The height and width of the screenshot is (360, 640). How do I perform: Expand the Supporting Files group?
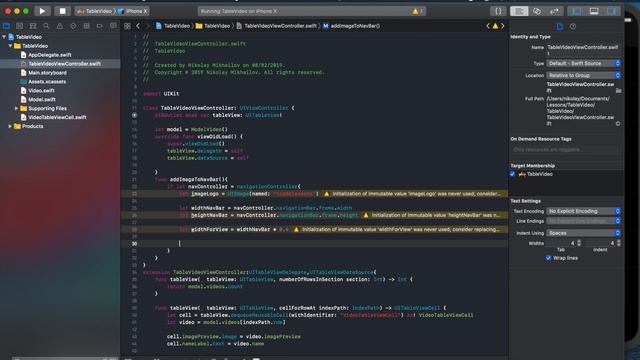[16, 108]
